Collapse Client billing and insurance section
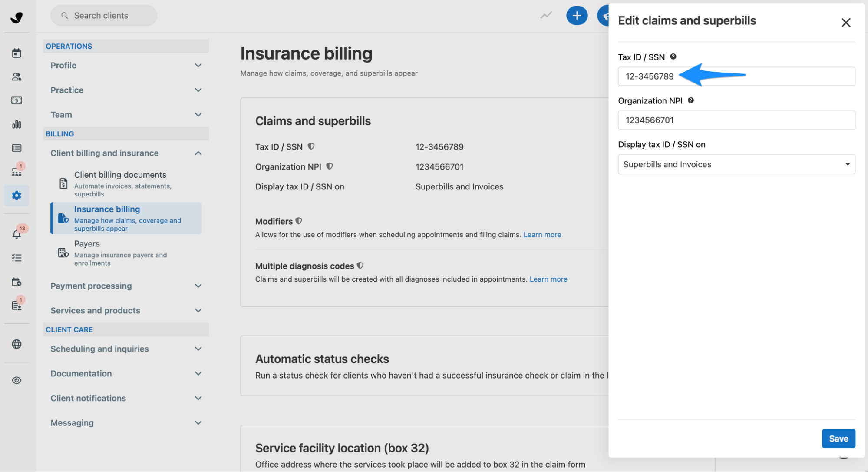Image resolution: width=868 pixels, height=472 pixels. pyautogui.click(x=126, y=153)
